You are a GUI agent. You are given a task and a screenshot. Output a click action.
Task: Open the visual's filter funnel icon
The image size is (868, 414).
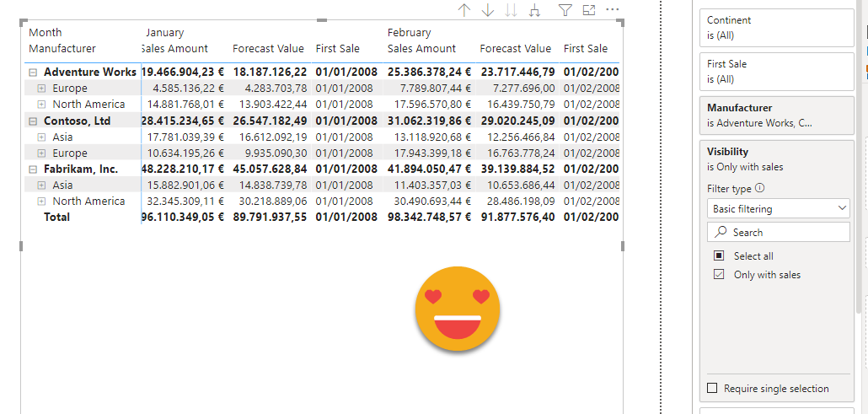click(x=565, y=10)
